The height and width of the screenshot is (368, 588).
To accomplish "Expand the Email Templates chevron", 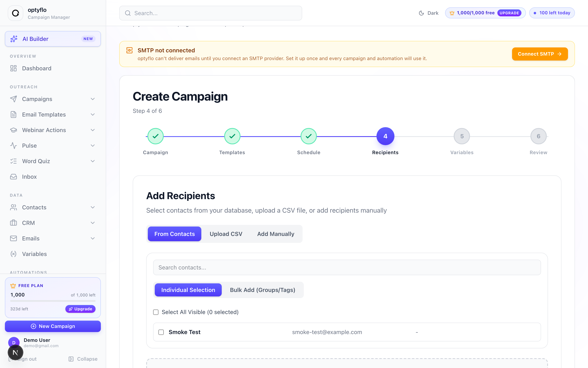I will (92, 115).
